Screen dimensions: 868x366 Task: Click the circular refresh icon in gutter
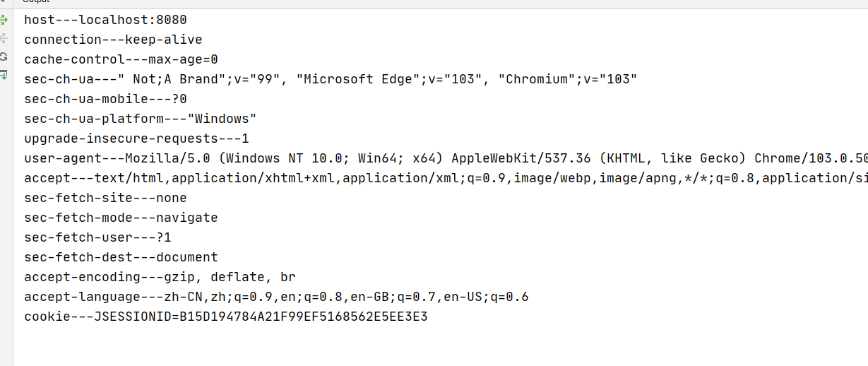(x=4, y=57)
